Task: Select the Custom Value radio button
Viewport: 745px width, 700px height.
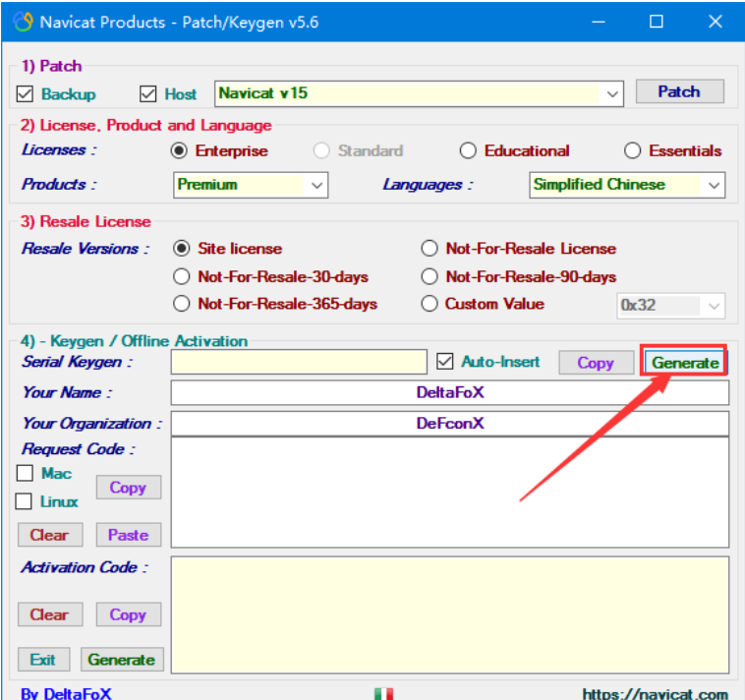Action: point(430,304)
